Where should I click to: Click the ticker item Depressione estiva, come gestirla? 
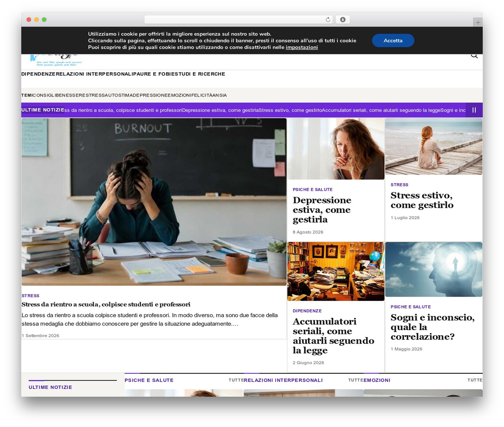tap(220, 110)
